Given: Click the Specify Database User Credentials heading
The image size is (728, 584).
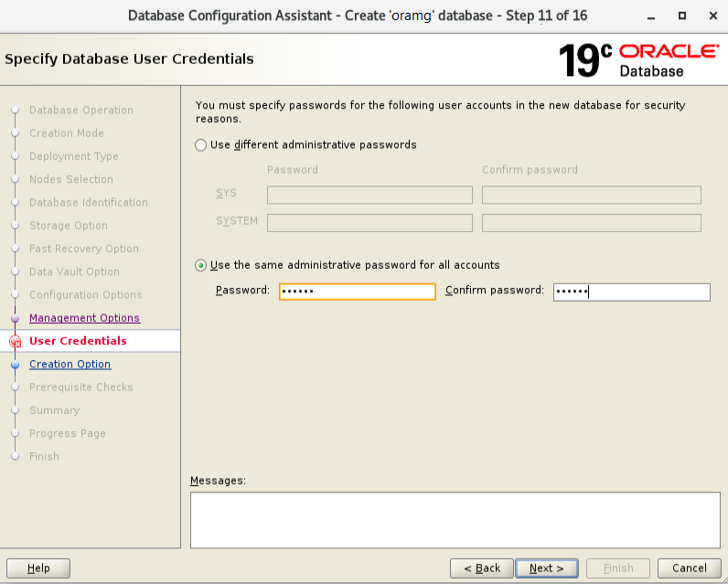Looking at the screenshot, I should pyautogui.click(x=129, y=59).
